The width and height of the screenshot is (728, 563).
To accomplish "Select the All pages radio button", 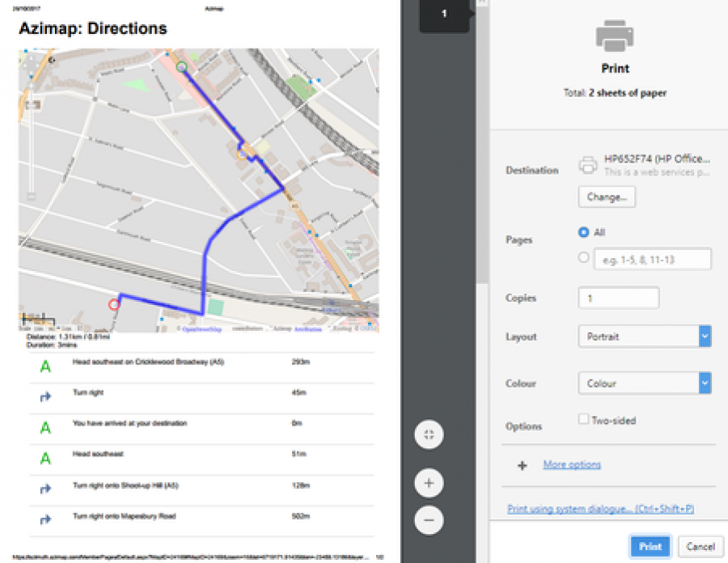I will point(583,232).
